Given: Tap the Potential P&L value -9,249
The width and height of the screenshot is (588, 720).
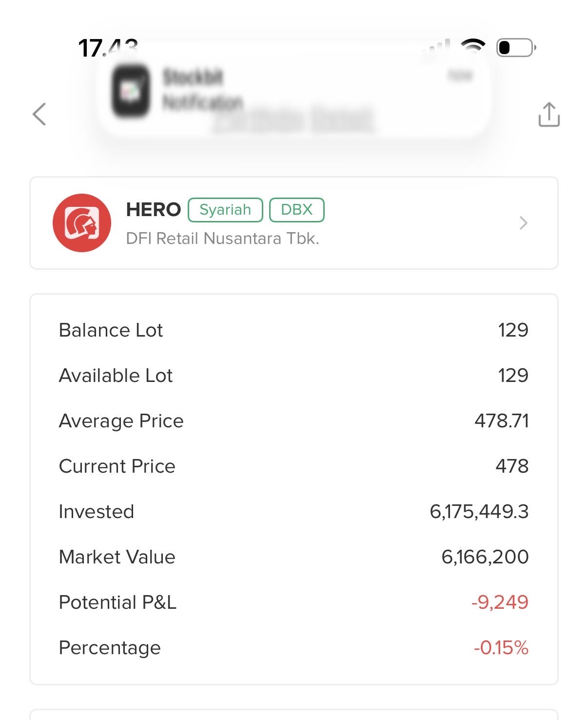Looking at the screenshot, I should (x=500, y=602).
